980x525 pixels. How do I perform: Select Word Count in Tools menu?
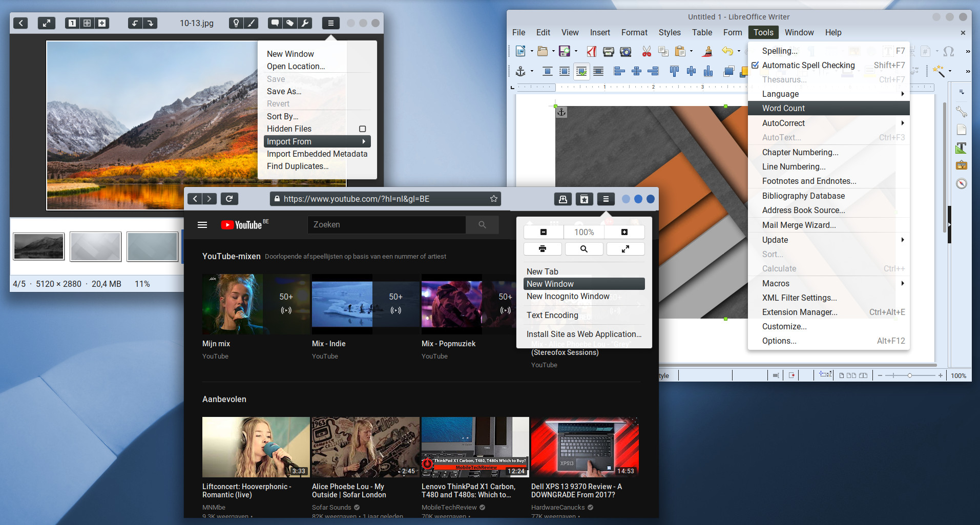click(828, 108)
